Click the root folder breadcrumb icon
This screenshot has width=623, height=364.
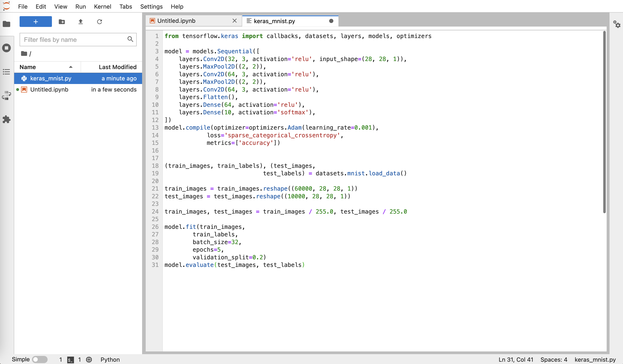(x=24, y=53)
